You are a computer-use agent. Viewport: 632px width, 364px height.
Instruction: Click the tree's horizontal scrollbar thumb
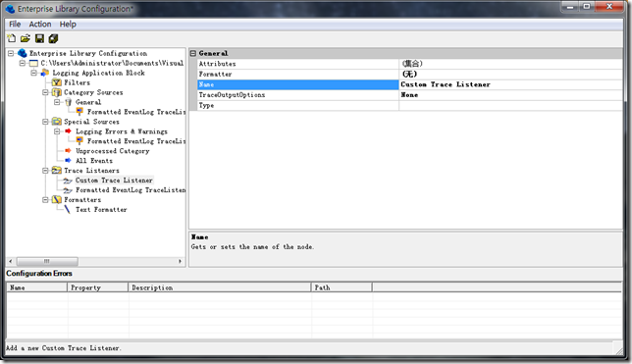tap(47, 261)
